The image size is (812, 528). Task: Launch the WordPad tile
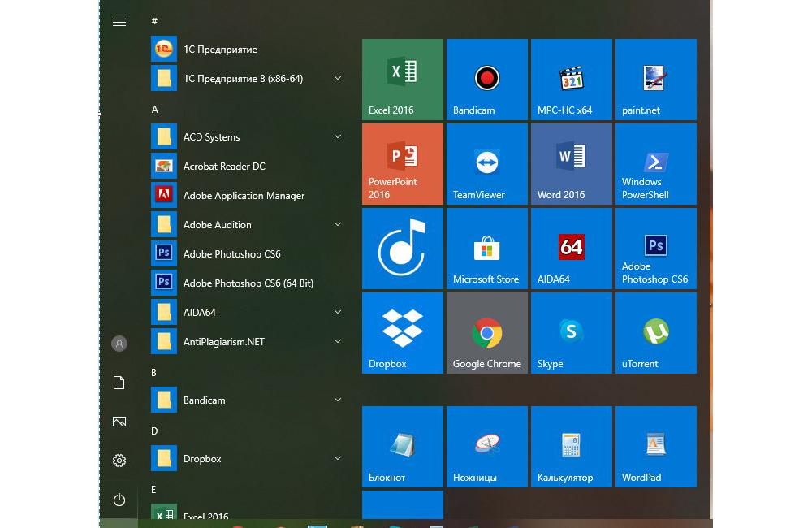[655, 447]
